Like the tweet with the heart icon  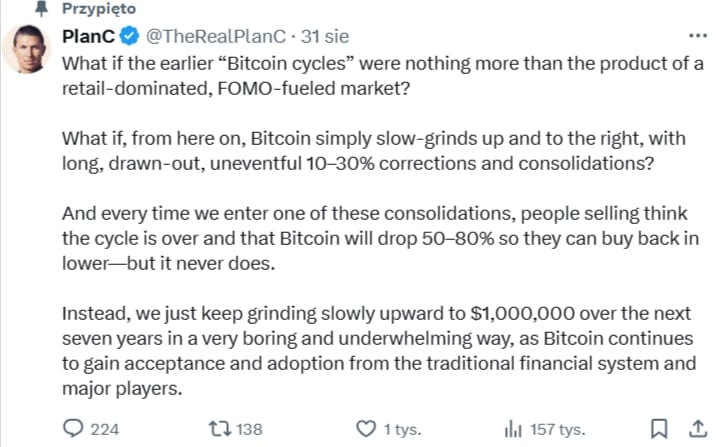[x=366, y=428]
